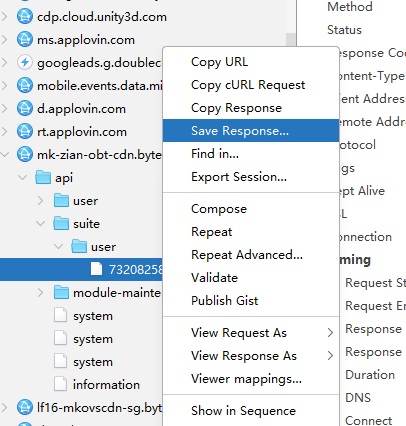Collapse the suite folder chevron
406x426 pixels.
click(41, 223)
